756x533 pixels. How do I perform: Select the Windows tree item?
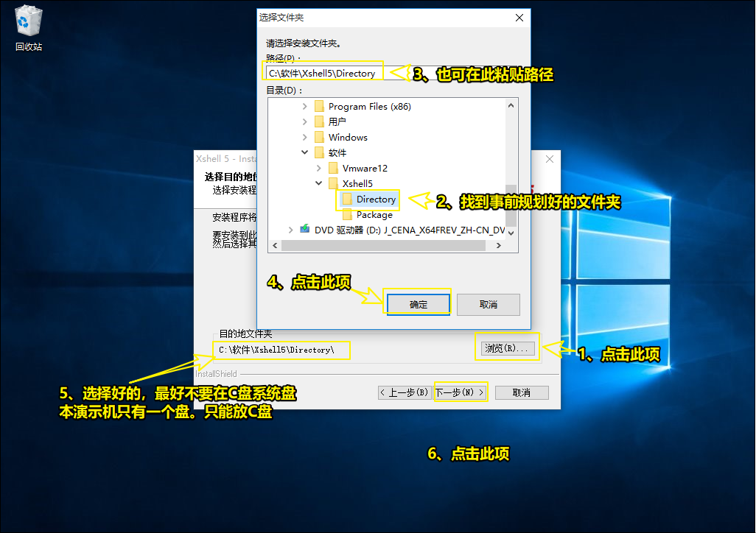(348, 138)
